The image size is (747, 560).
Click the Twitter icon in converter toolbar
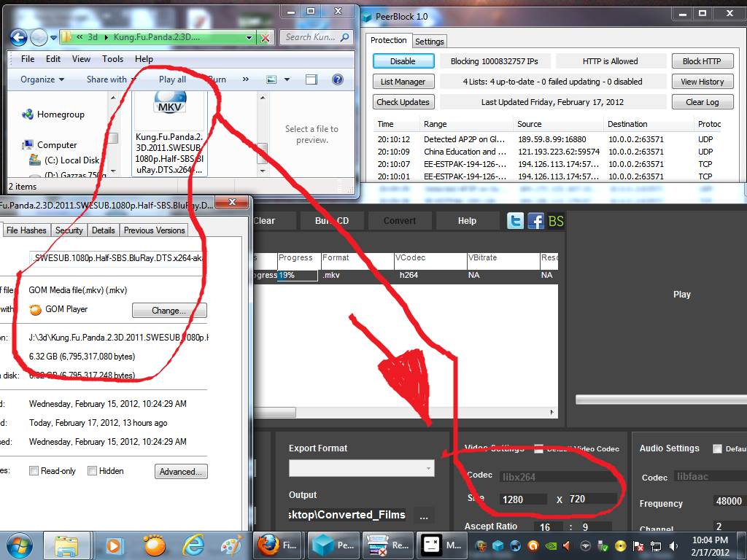[x=516, y=221]
